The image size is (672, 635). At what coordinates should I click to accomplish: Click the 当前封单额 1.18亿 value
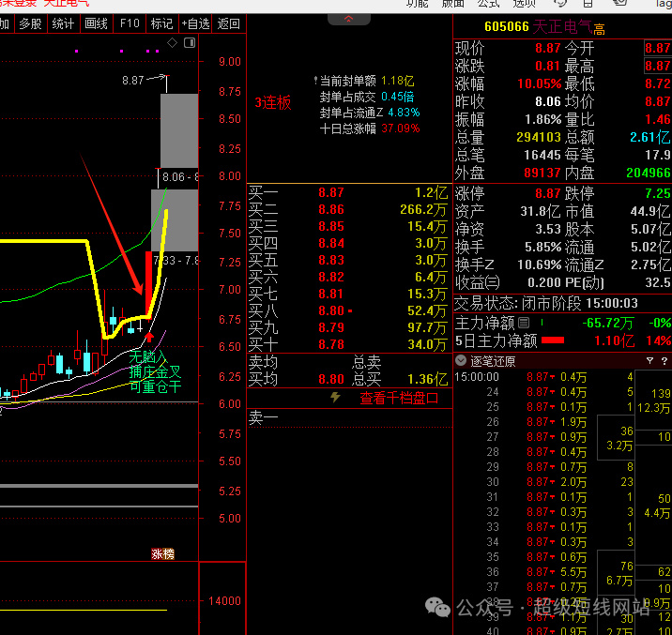397,81
